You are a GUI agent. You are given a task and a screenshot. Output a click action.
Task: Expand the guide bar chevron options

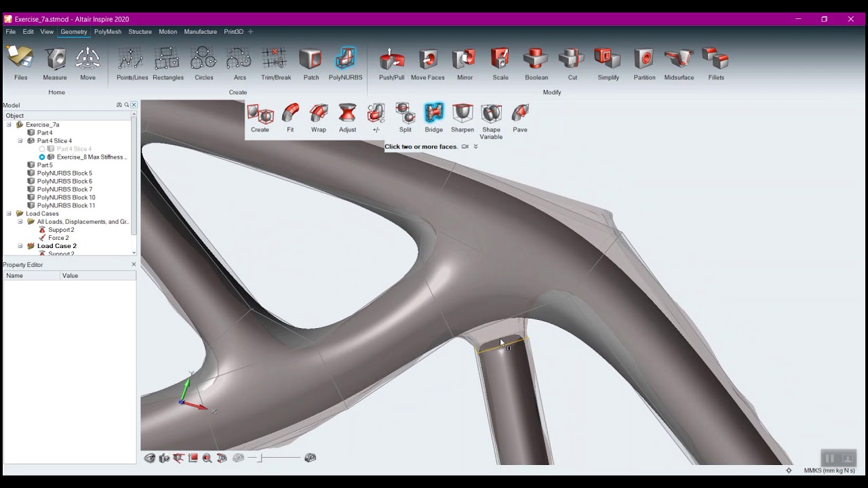(475, 146)
